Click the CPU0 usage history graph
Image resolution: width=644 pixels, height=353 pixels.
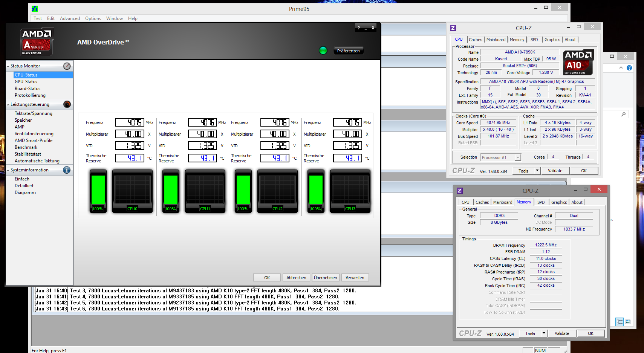(132, 191)
